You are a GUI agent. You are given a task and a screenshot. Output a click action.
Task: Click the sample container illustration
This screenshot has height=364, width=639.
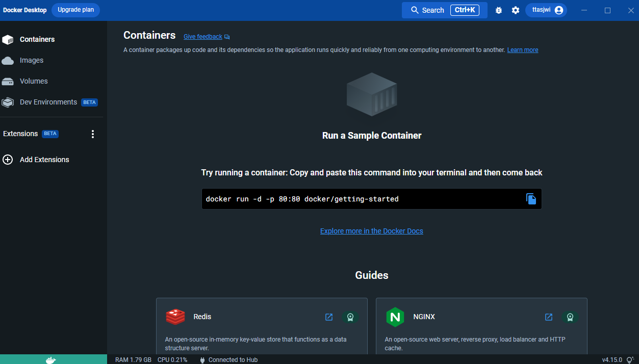[x=372, y=94]
